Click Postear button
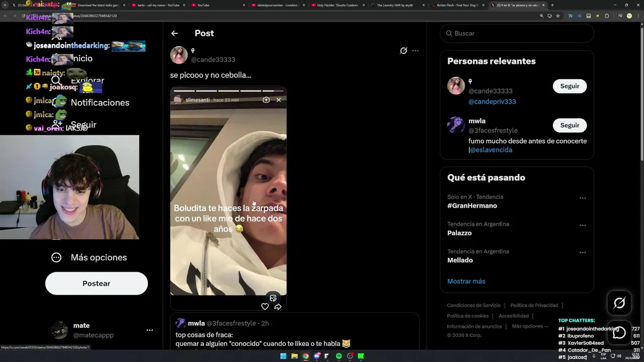This screenshot has height=362, width=644. tap(97, 284)
